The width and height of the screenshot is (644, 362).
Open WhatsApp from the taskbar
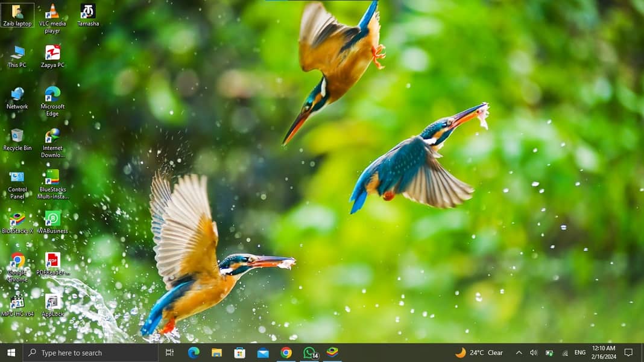309,352
